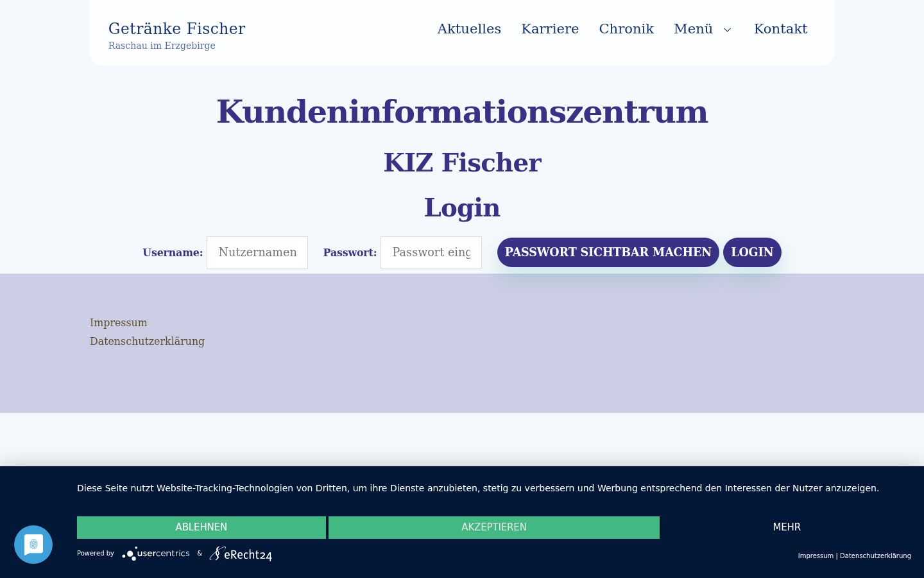
Task: Click the Powered by text
Action: (x=96, y=553)
